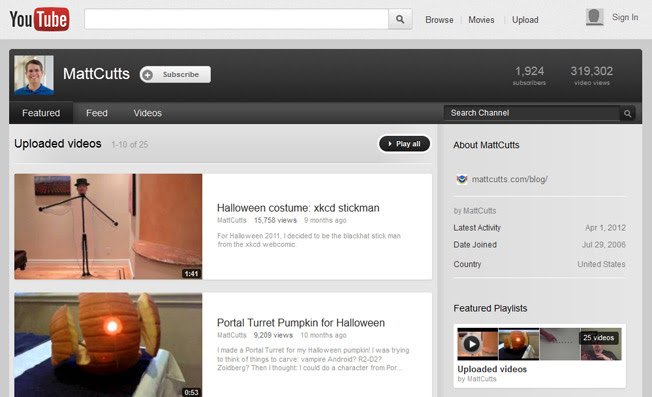Click the '1-10 of 25' counter text
Image resolution: width=652 pixels, height=397 pixels.
tap(130, 145)
